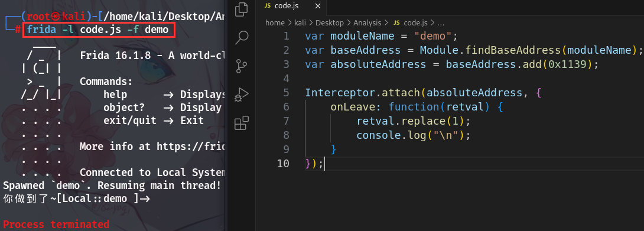Screen dimensions: 644x231
Task: Click 'baseAddress' declaration on line 2
Action: pos(366,50)
